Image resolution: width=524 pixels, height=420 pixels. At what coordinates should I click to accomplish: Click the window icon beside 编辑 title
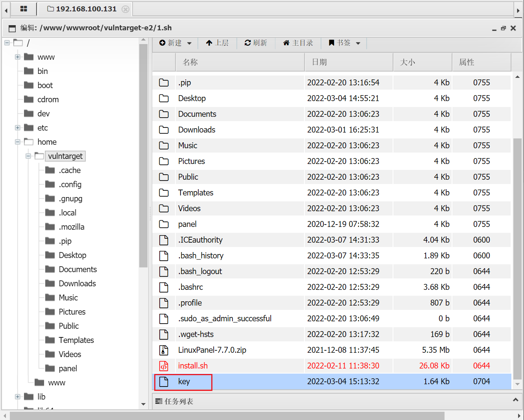(x=12, y=28)
